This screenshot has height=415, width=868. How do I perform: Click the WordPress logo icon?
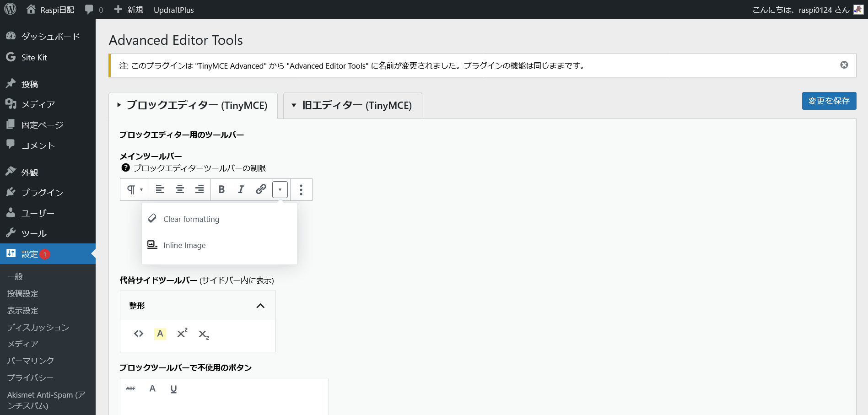coord(10,9)
